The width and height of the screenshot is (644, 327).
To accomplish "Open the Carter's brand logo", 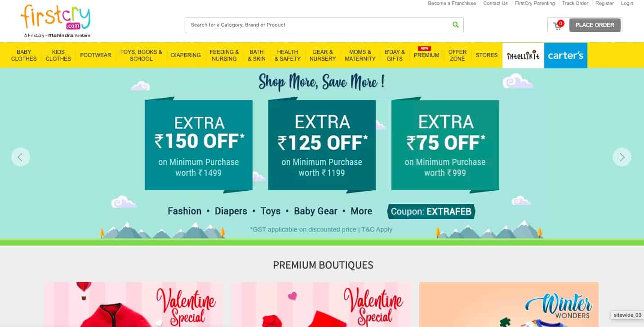I will (x=565, y=55).
